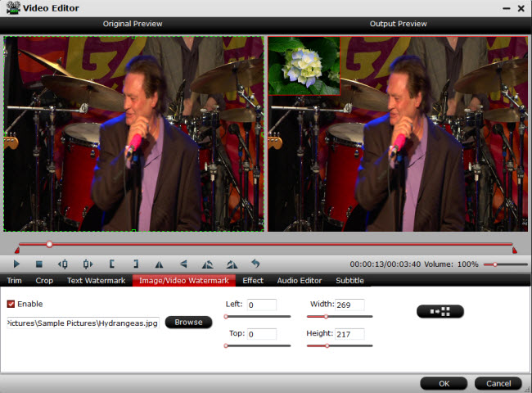
Task: Click the Video Editor app icon in title bar
Action: coord(13,8)
